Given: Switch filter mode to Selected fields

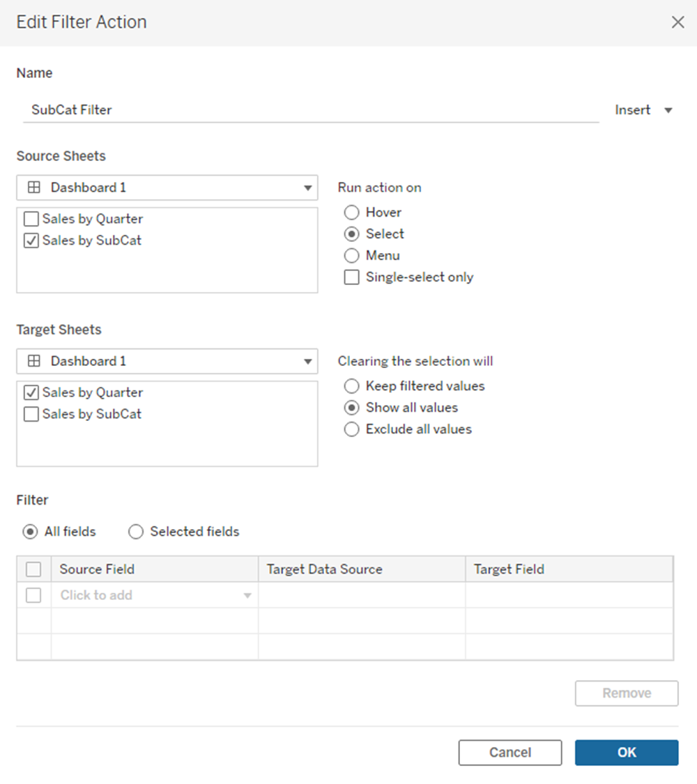Looking at the screenshot, I should (136, 531).
